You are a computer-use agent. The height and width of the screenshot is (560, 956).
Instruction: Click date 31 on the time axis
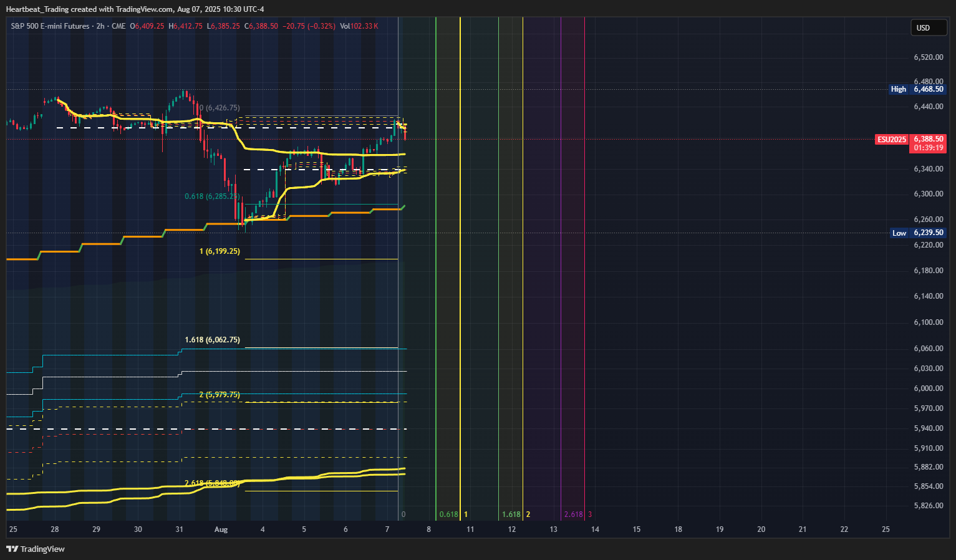point(180,529)
